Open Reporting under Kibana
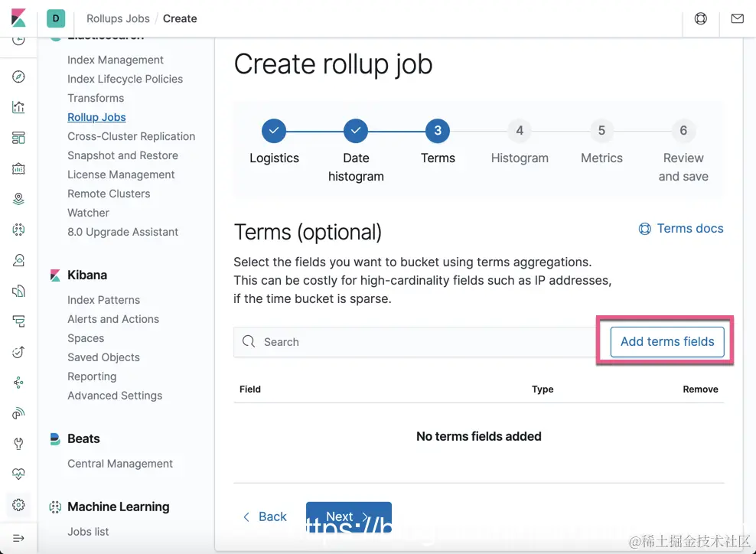The image size is (756, 554). 92,376
